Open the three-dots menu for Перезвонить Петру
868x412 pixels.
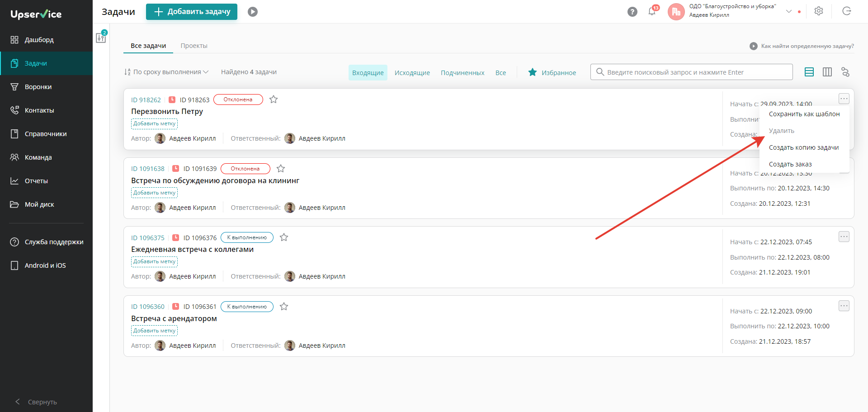click(844, 99)
